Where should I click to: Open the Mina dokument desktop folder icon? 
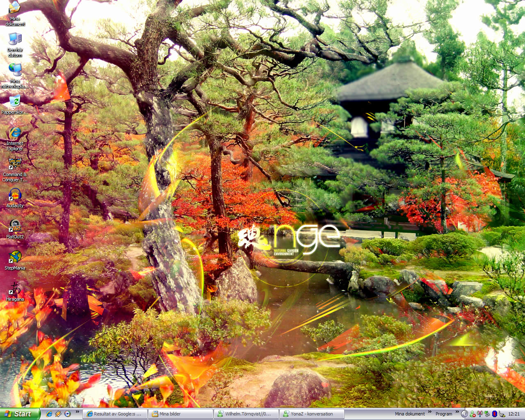coord(15,13)
